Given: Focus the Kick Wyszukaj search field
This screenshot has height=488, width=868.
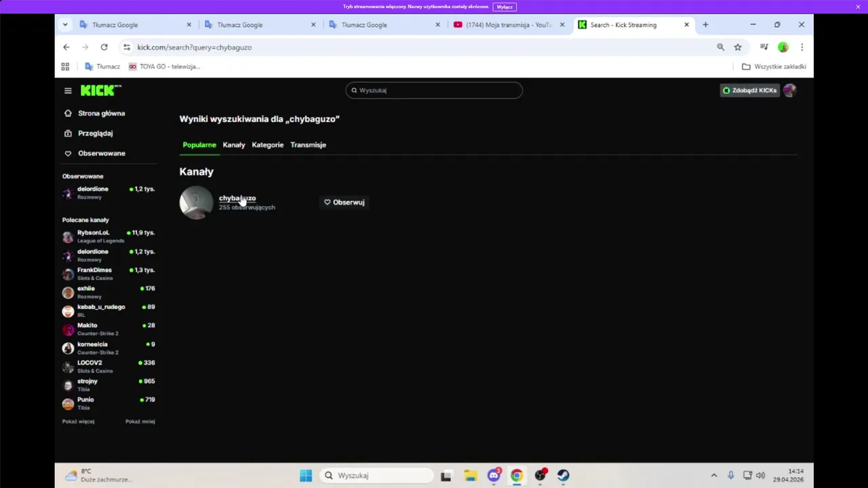Looking at the screenshot, I should click(434, 90).
